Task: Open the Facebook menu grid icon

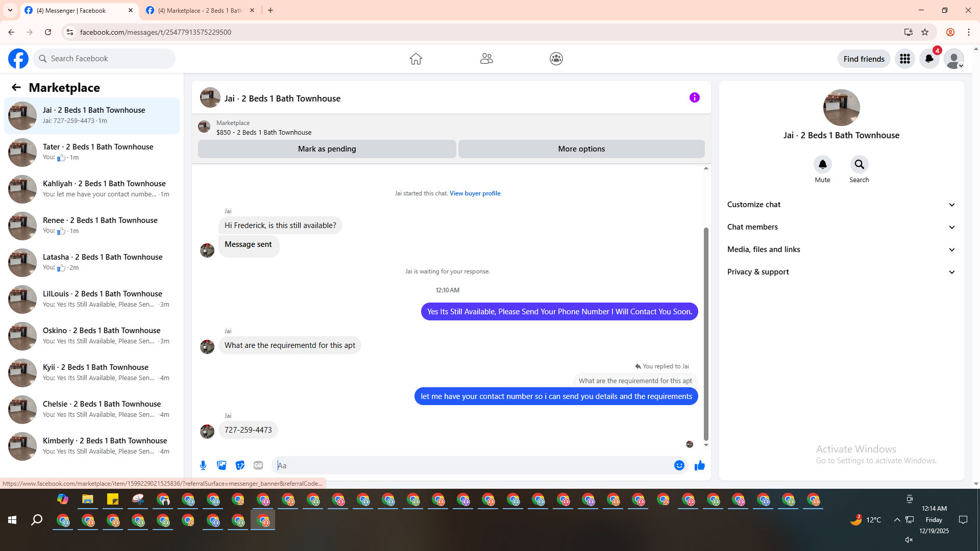Action: (x=904, y=59)
